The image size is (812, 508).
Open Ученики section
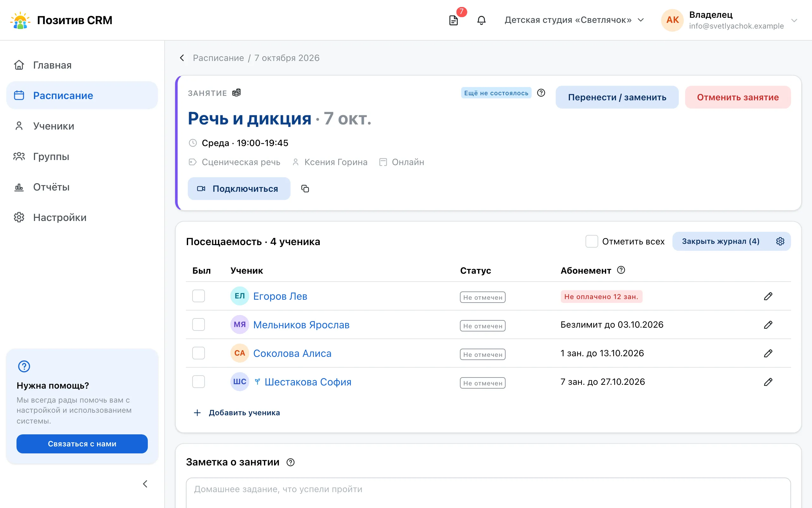click(82, 126)
